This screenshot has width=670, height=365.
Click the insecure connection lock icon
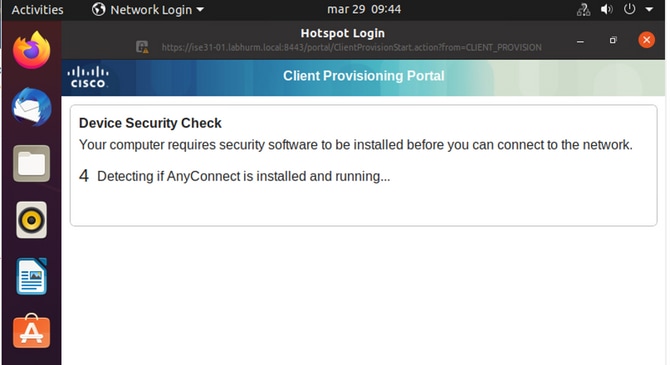pos(142,47)
